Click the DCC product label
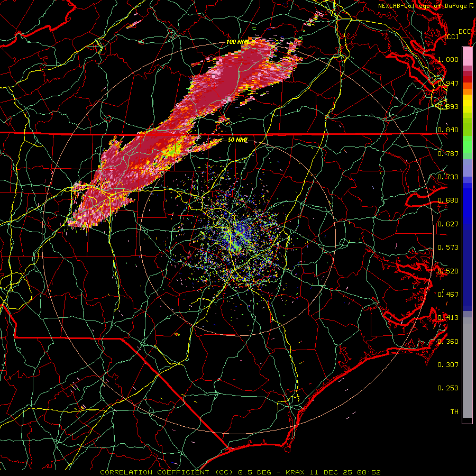This screenshot has height=476, width=476. point(464,32)
